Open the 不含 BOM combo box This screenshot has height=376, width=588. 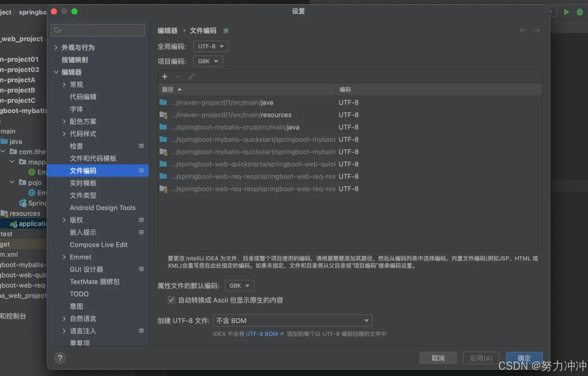click(292, 321)
